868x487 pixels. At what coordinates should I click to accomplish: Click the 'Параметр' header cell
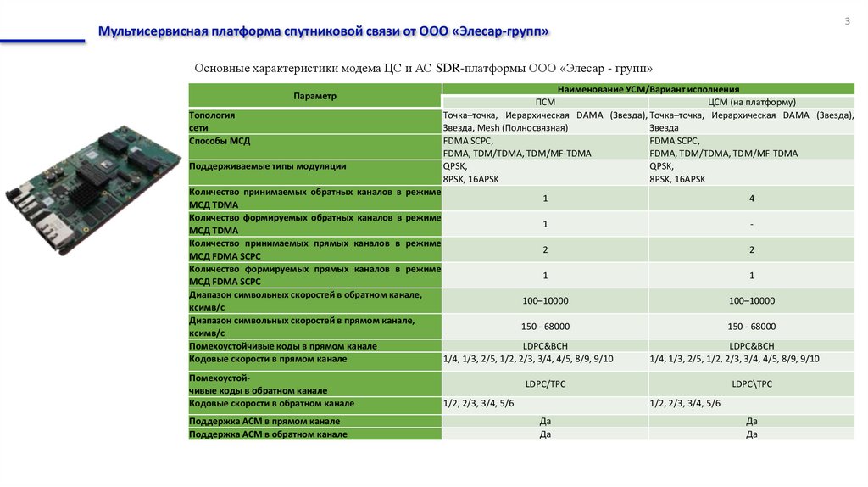(x=315, y=96)
